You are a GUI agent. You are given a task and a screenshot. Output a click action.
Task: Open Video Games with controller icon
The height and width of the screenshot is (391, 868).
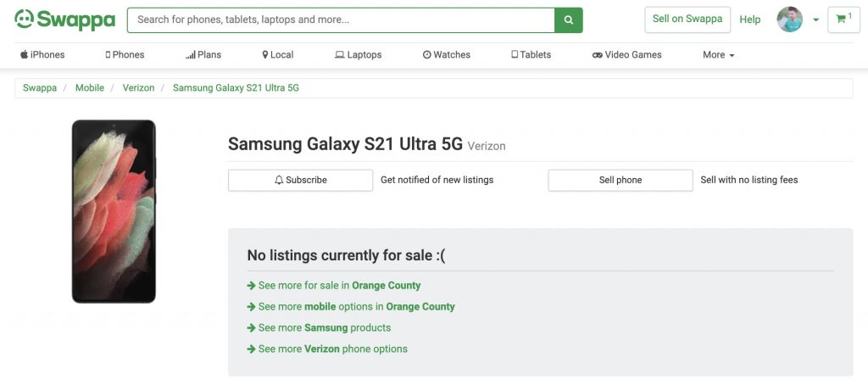click(x=626, y=55)
